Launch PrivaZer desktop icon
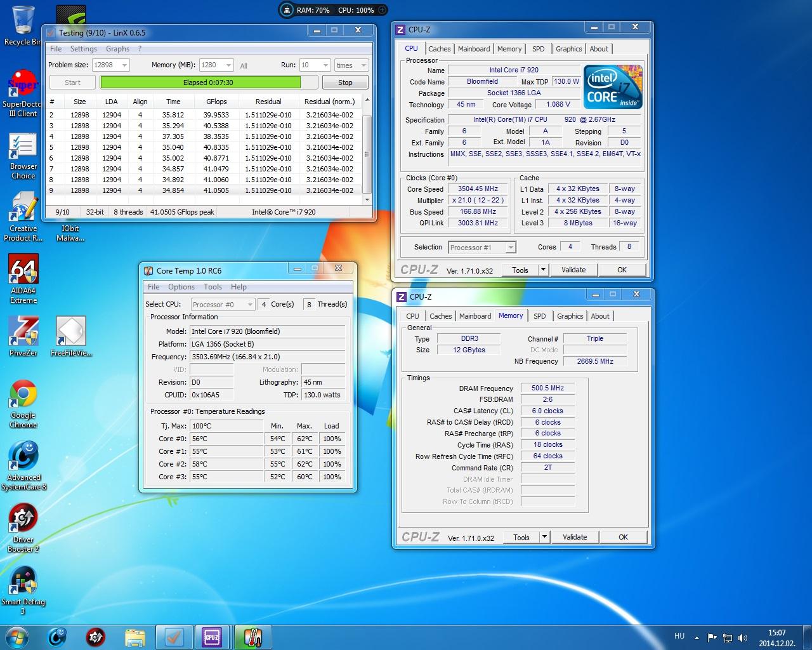812x650 pixels. (x=23, y=331)
